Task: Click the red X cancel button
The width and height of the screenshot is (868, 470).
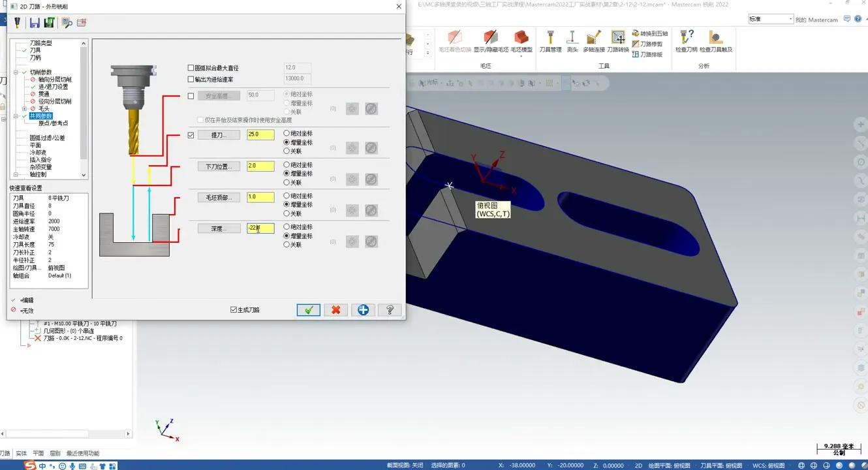Action: click(335, 309)
